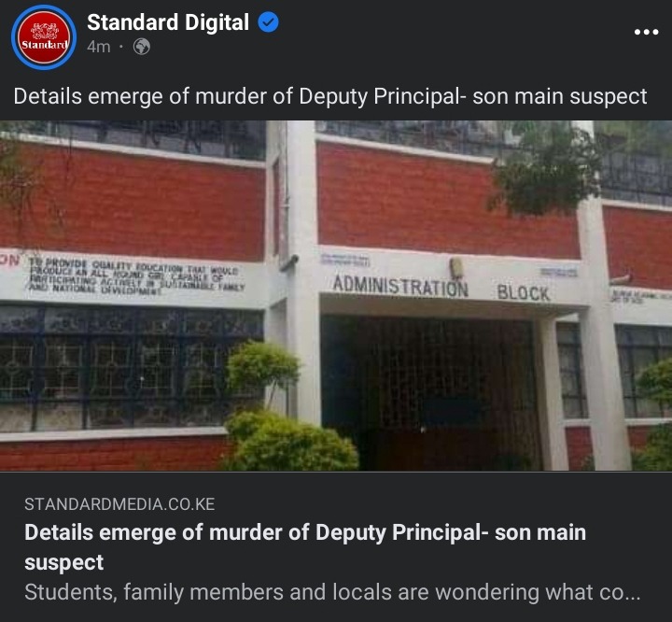Click the word suspect in headline

[x=63, y=562]
